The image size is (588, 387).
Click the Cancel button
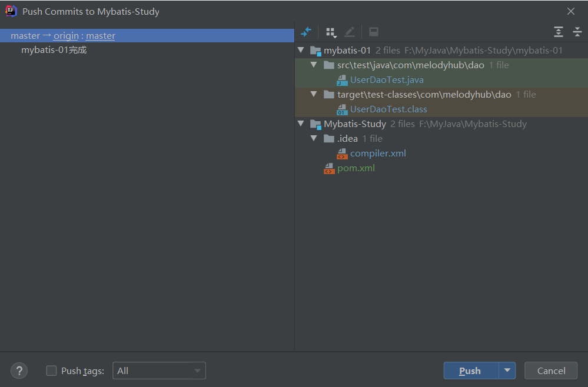[x=551, y=371]
